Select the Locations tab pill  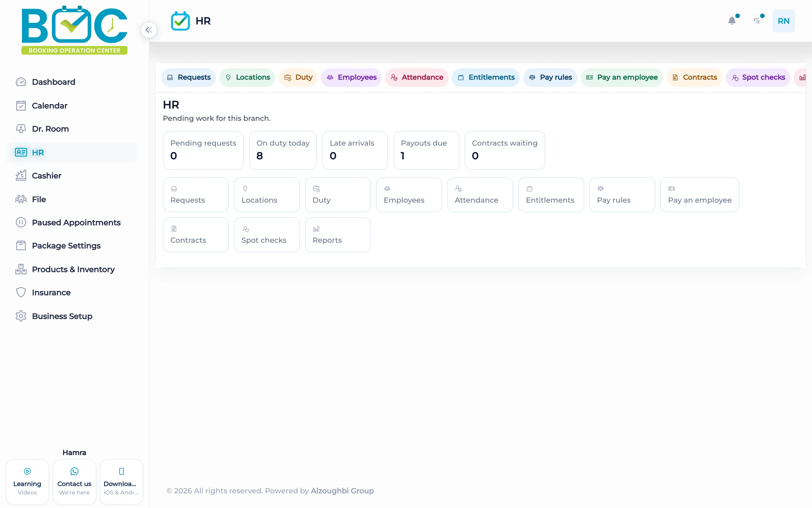coord(247,78)
